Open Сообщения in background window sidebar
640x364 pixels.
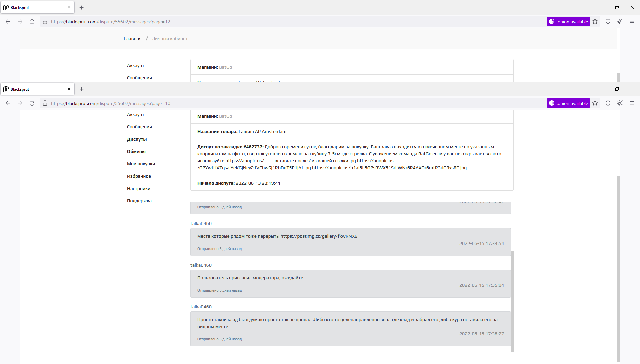pyautogui.click(x=139, y=78)
